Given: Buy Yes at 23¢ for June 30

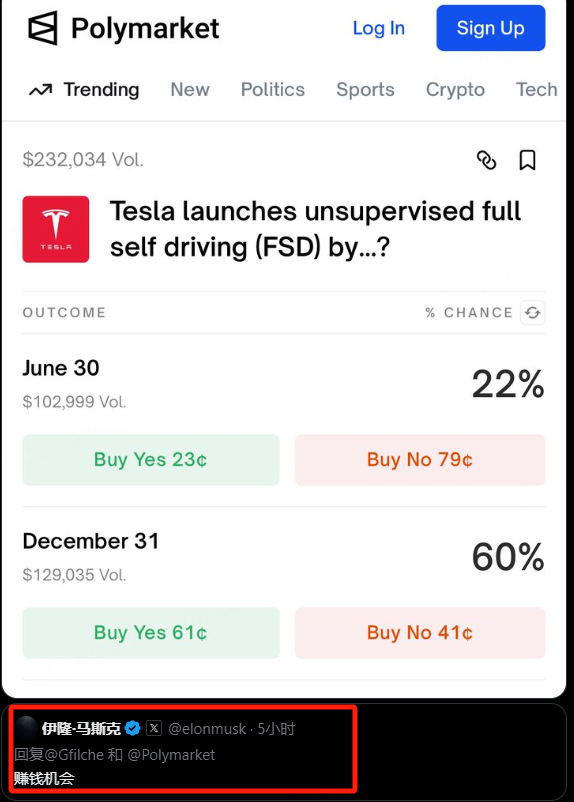Looking at the screenshot, I should 151,460.
